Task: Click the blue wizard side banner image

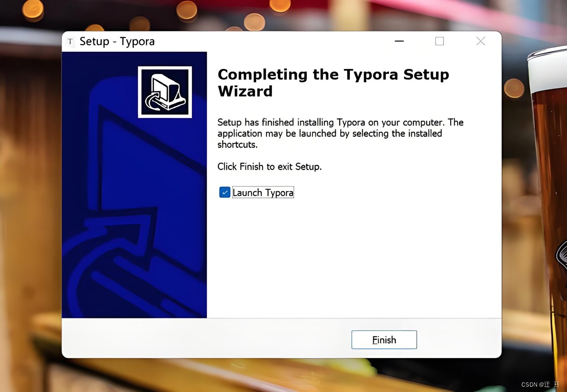Action: point(134,185)
